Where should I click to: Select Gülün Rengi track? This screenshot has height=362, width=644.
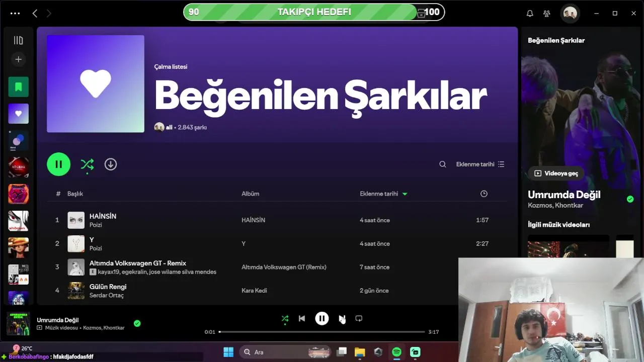click(108, 287)
